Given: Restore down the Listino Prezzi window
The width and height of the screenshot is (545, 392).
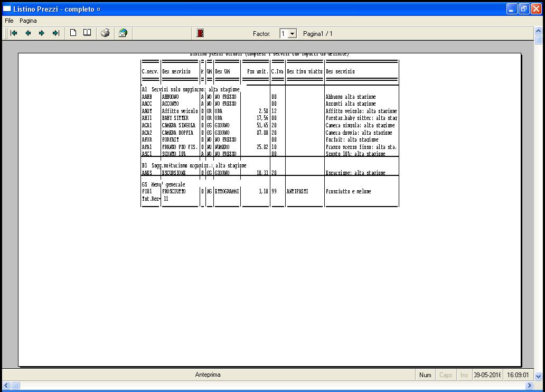Looking at the screenshot, I should (x=524, y=8).
